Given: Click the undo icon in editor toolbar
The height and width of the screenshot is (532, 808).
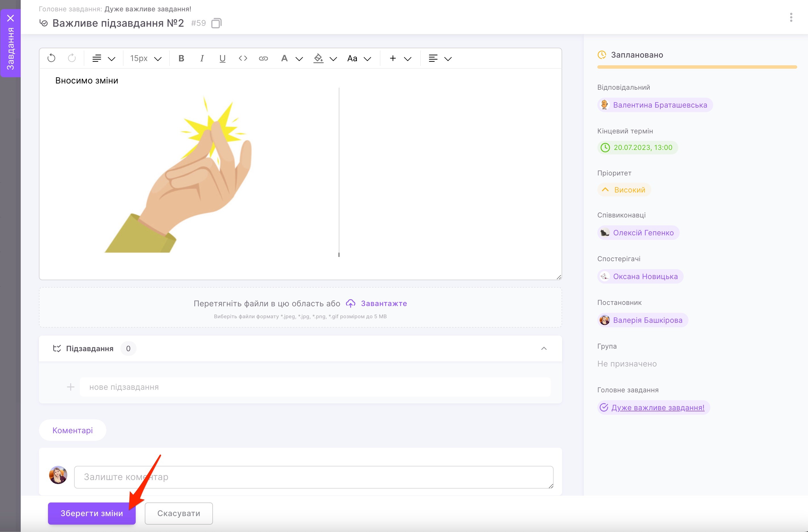Looking at the screenshot, I should [x=51, y=58].
